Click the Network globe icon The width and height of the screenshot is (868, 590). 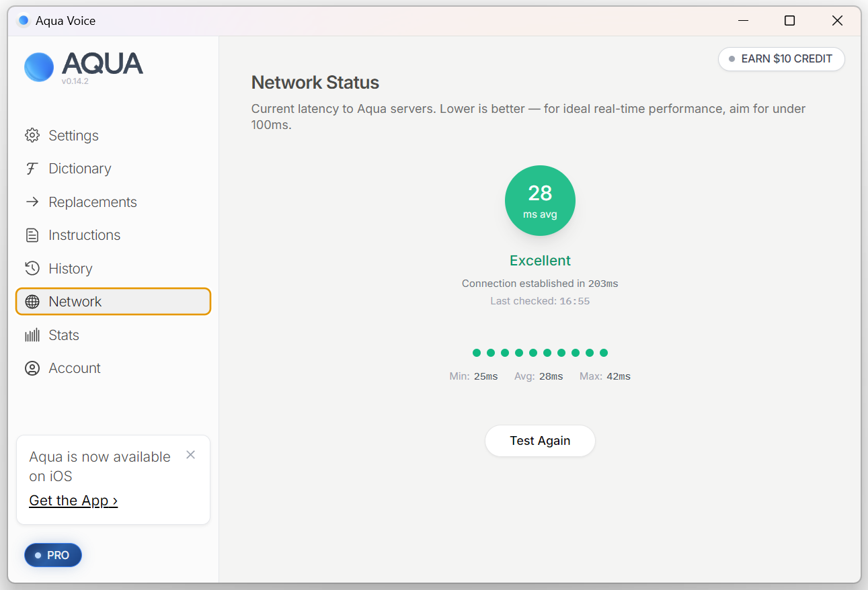coord(32,302)
